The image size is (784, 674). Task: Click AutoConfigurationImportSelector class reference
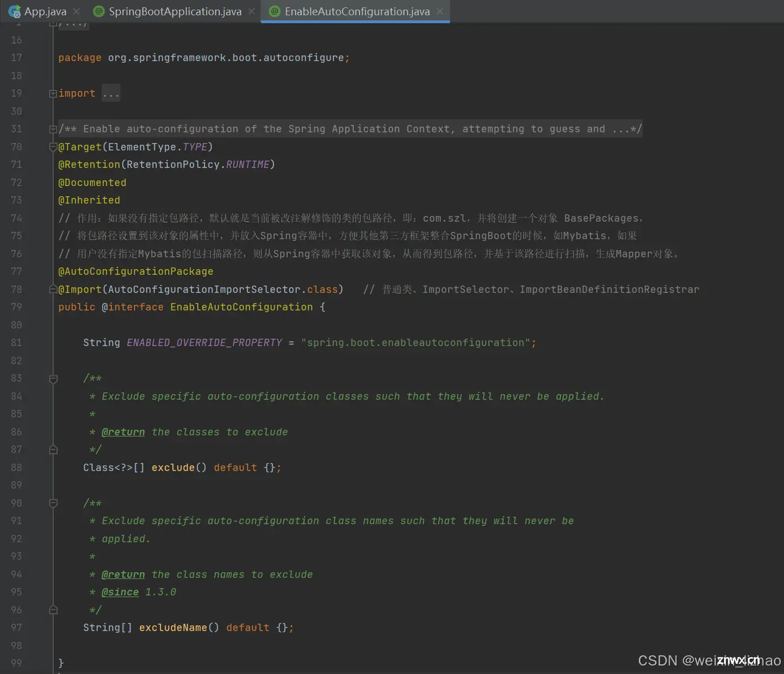tap(204, 290)
